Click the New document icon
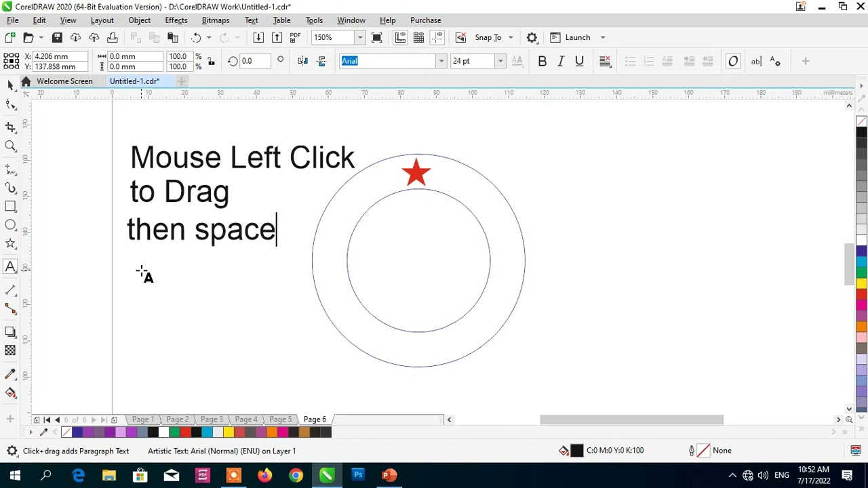 click(x=9, y=37)
